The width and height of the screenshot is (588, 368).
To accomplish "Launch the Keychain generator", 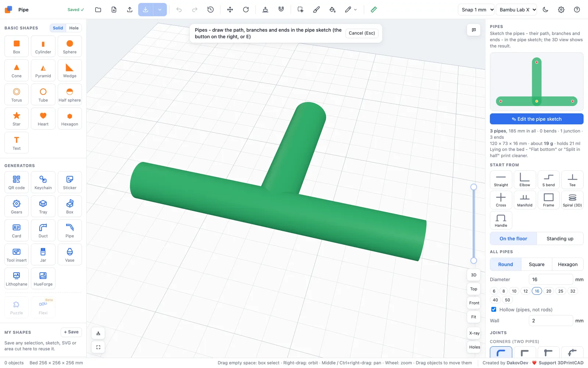I will click(43, 182).
